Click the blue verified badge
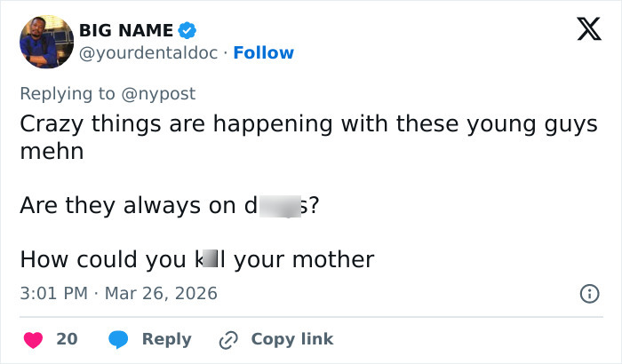The width and height of the screenshot is (622, 364). coord(187,30)
